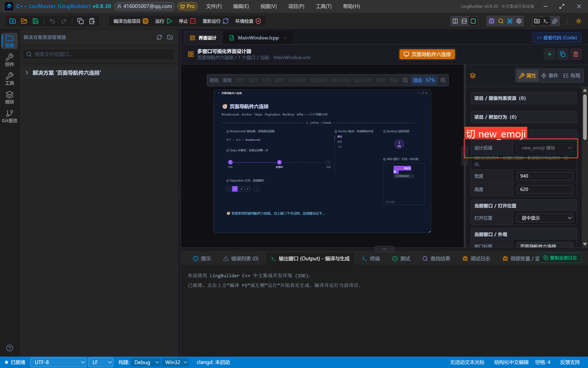The width and height of the screenshot is (588, 368).
Task: Duplicate the current window icon
Action: point(562,54)
